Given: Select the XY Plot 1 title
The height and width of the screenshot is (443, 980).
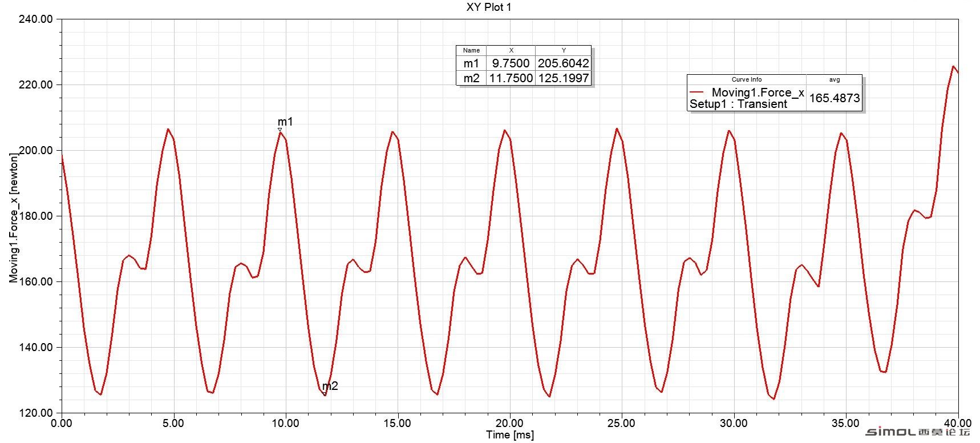Looking at the screenshot, I should (489, 7).
